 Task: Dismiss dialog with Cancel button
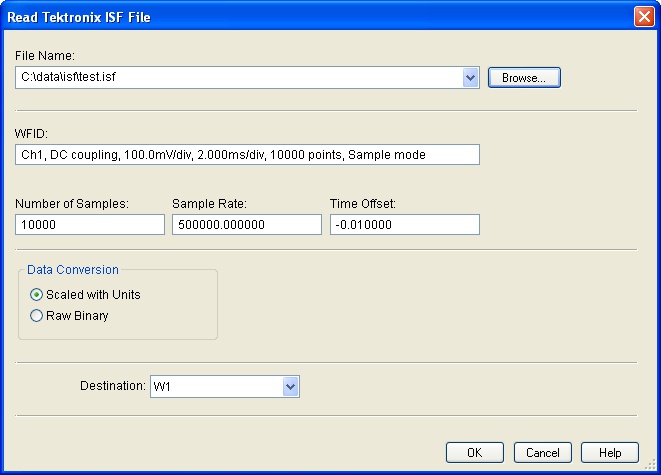click(543, 453)
